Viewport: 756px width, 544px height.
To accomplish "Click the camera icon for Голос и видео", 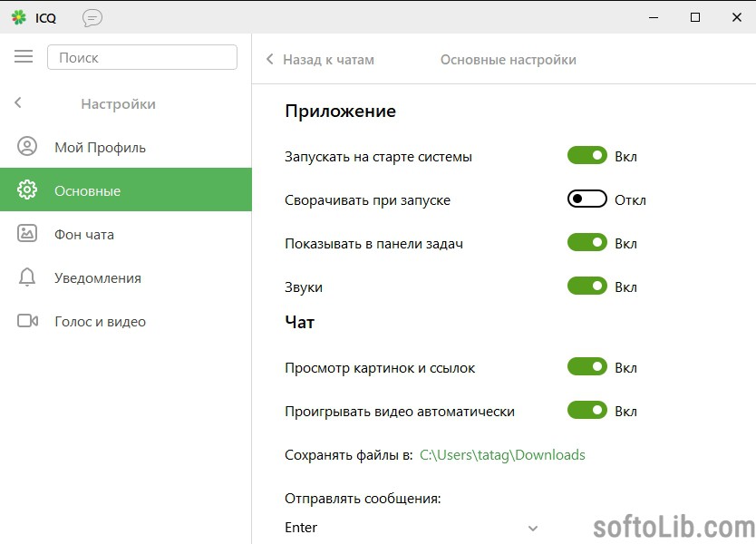I will click(x=27, y=321).
